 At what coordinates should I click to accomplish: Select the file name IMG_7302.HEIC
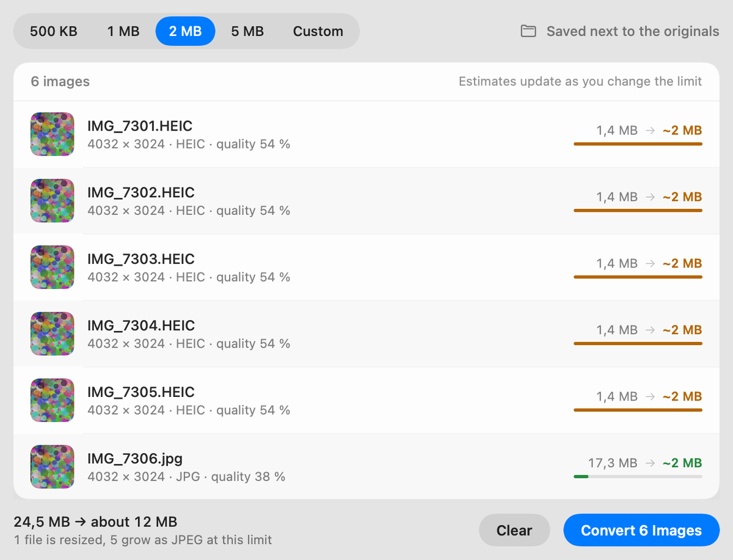click(x=141, y=193)
